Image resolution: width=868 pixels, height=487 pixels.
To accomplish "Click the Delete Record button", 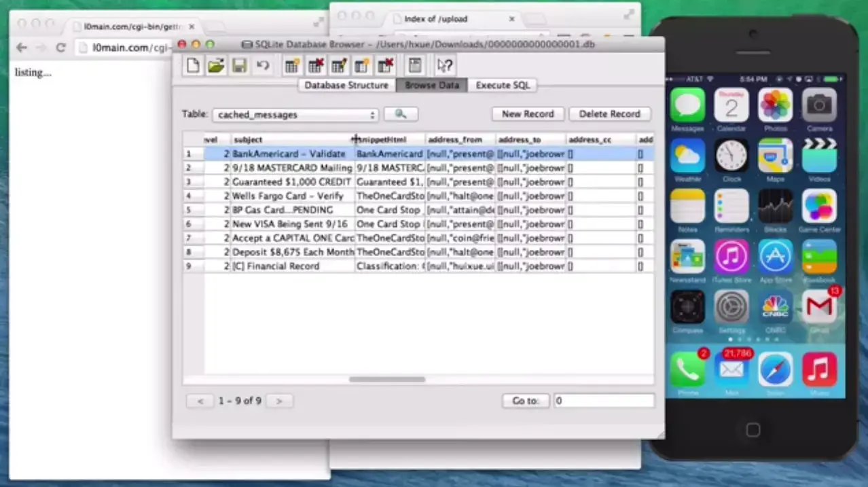I will (610, 114).
